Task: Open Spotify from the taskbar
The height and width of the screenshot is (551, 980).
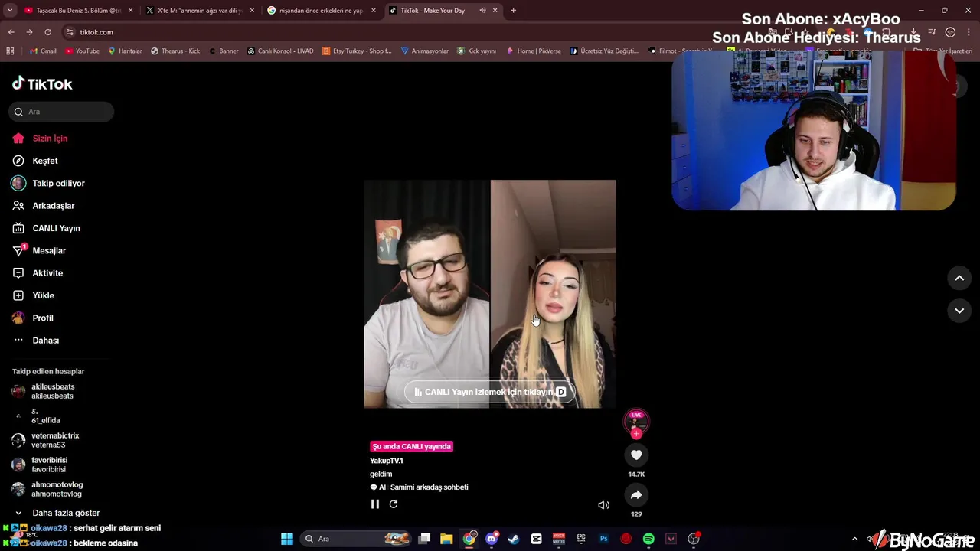Action: click(648, 539)
